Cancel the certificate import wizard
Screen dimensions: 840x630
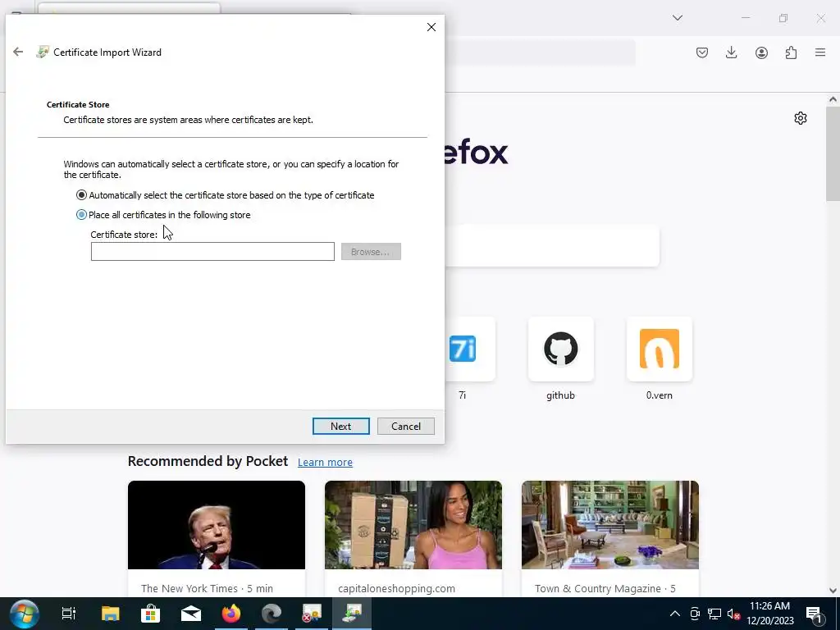[x=405, y=427]
